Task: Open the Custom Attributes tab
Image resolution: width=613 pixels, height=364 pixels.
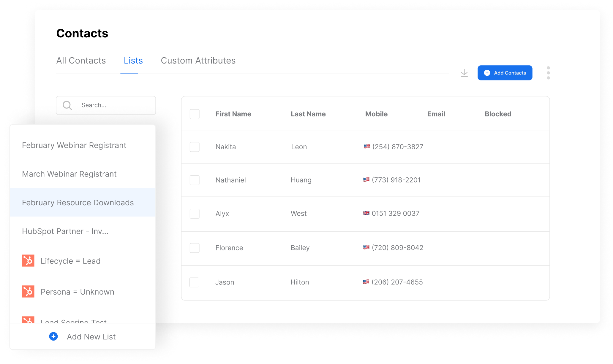Action: pos(198,61)
